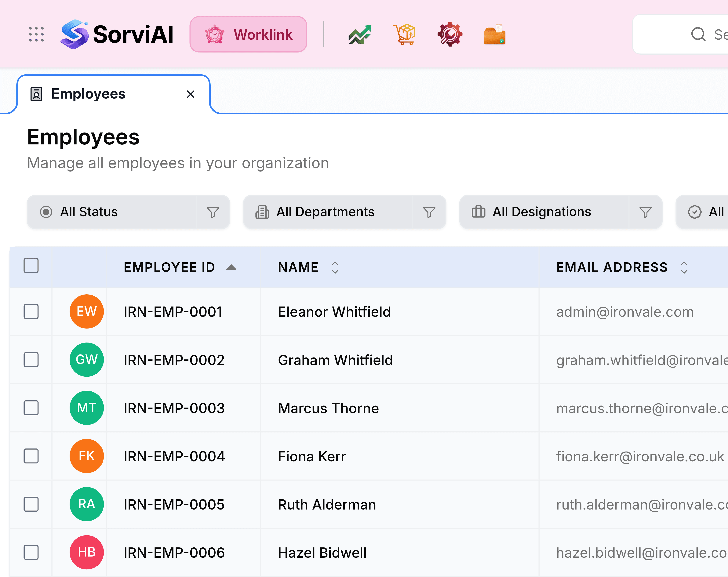Click the search magnifier icon
Image resolution: width=728 pixels, height=577 pixels.
click(698, 34)
